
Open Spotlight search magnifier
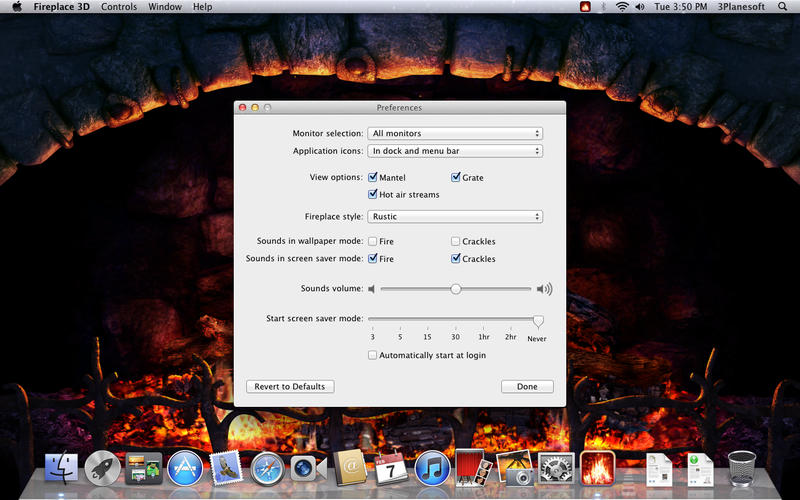[x=782, y=7]
